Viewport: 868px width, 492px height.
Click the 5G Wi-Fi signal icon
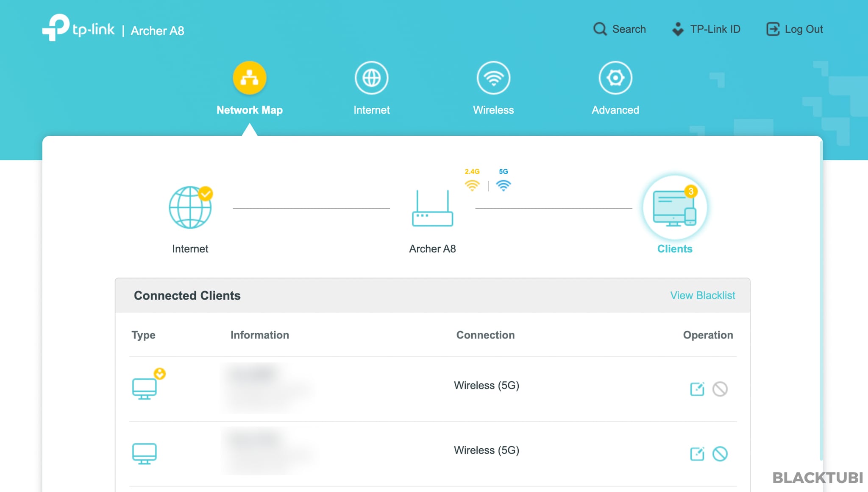click(x=504, y=185)
